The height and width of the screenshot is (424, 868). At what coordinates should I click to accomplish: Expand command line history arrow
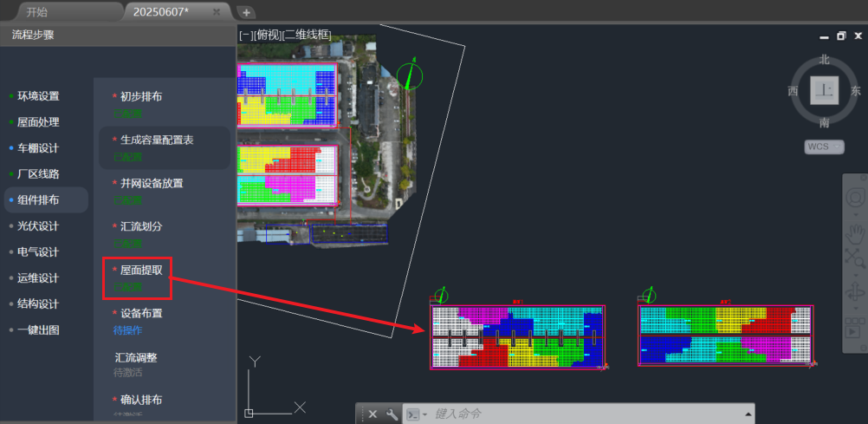click(748, 414)
